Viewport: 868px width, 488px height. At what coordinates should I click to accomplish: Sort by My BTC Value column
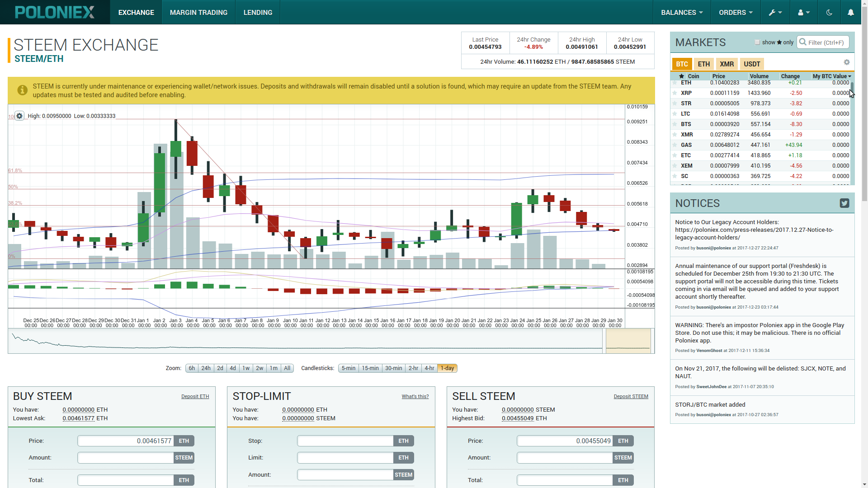831,76
